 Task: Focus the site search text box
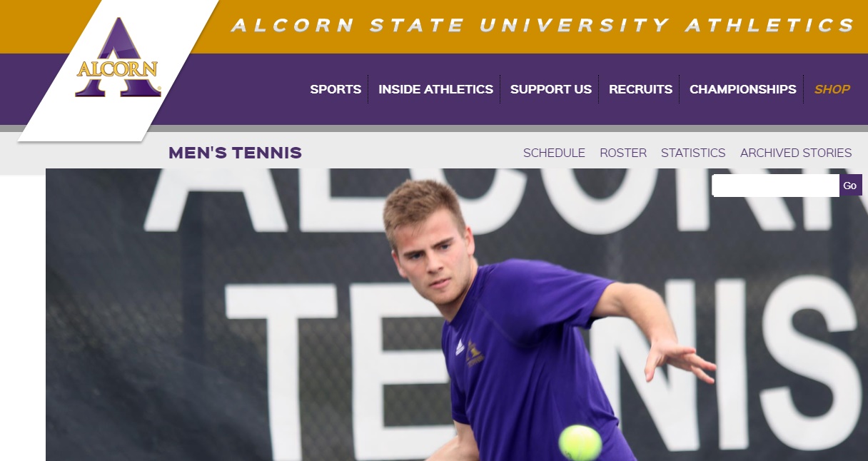[775, 186]
